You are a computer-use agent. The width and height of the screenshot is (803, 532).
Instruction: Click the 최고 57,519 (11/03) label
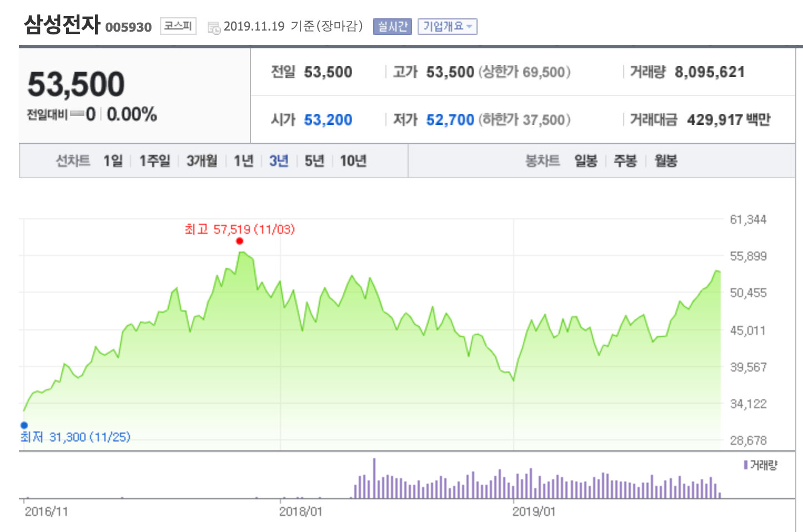coord(240,229)
